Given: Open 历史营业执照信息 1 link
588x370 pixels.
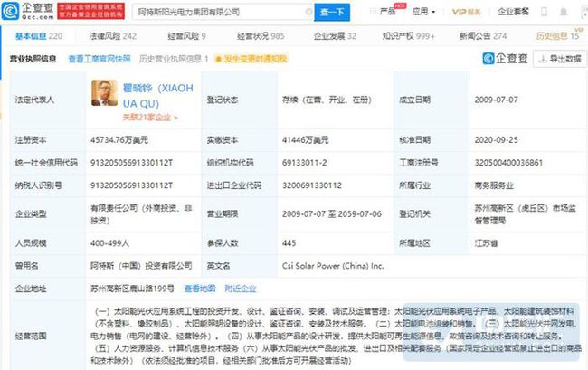Looking at the screenshot, I should click(x=174, y=59).
